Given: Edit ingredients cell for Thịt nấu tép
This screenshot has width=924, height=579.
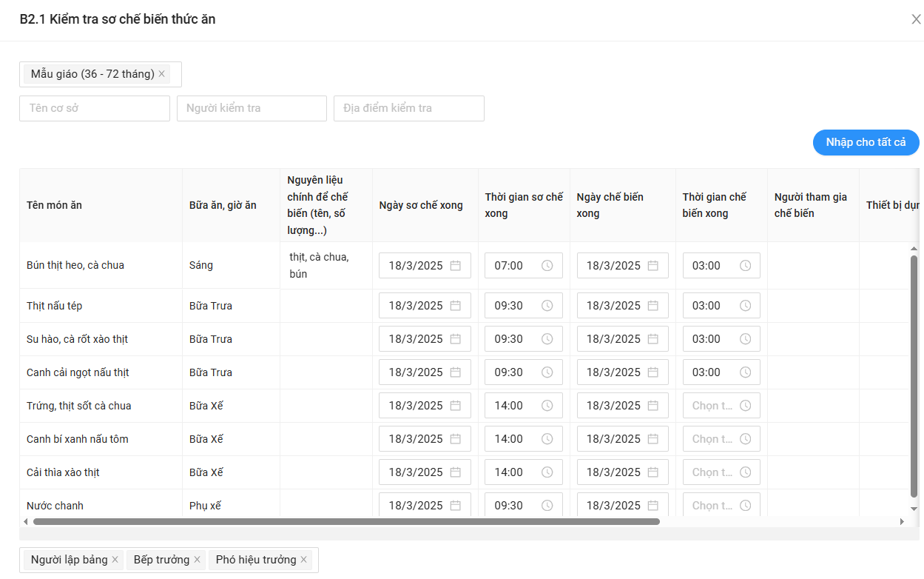Looking at the screenshot, I should [326, 306].
